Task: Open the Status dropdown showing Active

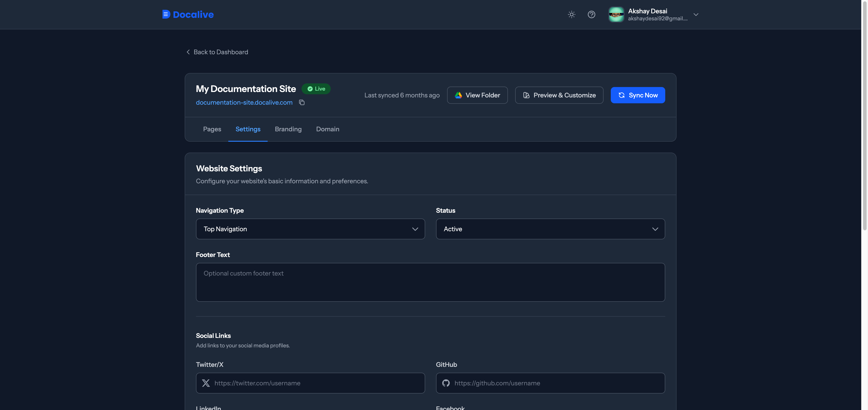Action: click(550, 229)
